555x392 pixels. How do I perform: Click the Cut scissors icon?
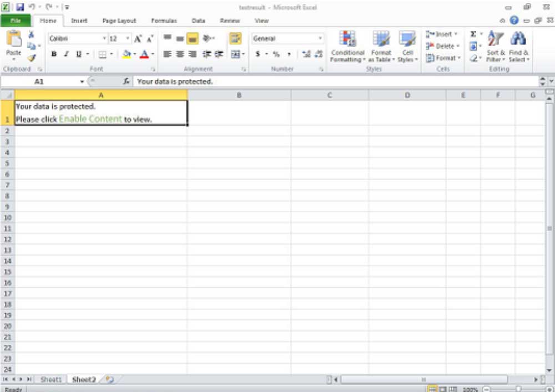click(31, 34)
